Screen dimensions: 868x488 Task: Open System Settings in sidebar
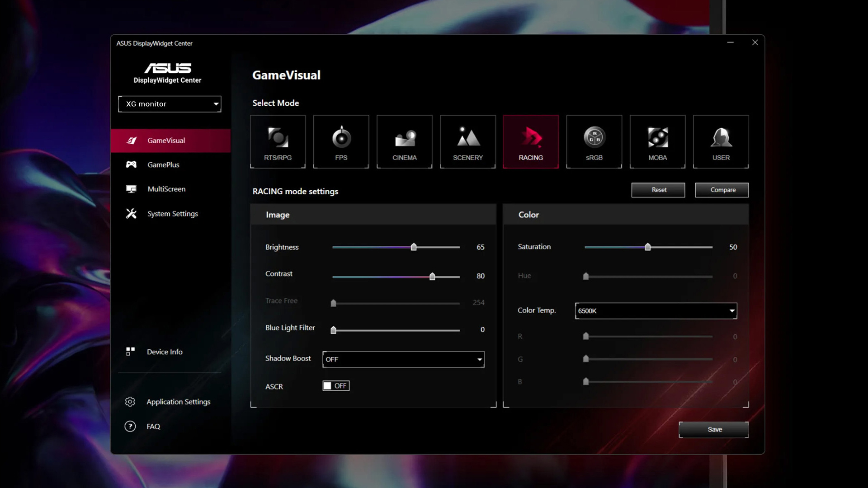[172, 214]
